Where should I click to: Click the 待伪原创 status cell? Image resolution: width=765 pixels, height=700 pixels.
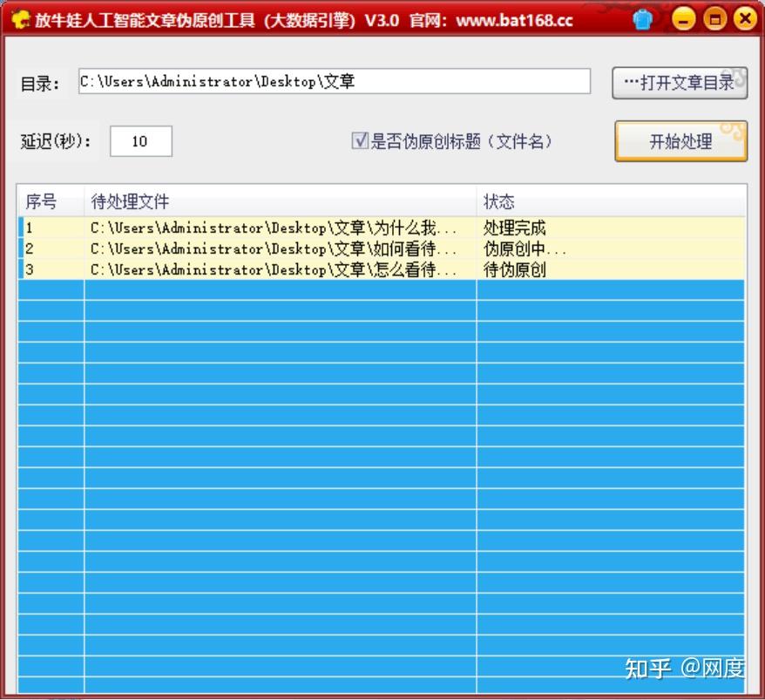tap(611, 270)
